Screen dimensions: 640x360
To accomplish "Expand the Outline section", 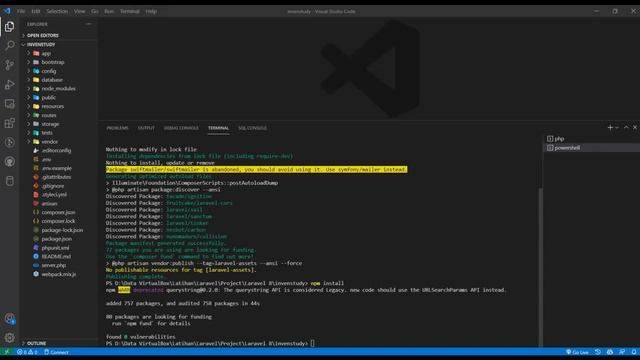I will (x=59, y=343).
